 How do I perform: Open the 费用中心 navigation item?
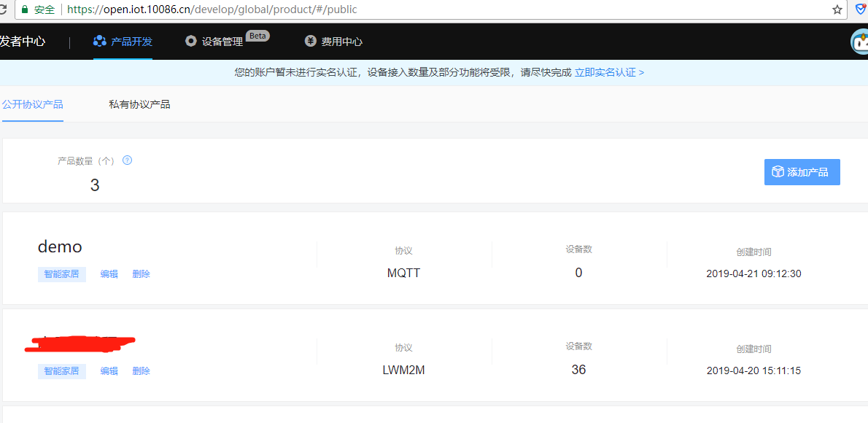tap(334, 42)
